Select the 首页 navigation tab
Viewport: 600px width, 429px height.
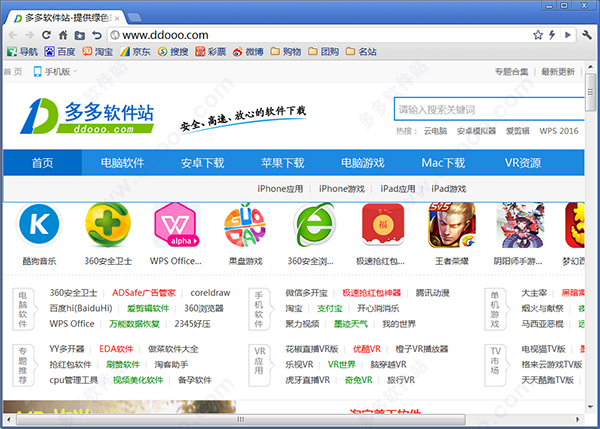(42, 163)
